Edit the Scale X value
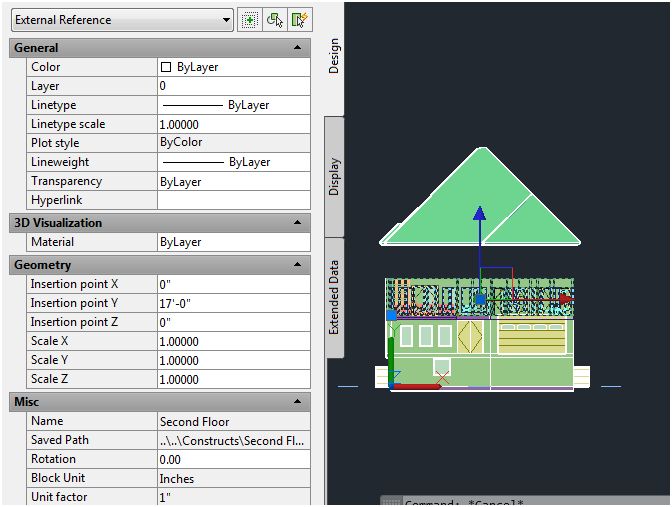The height and width of the screenshot is (507, 672). [234, 341]
